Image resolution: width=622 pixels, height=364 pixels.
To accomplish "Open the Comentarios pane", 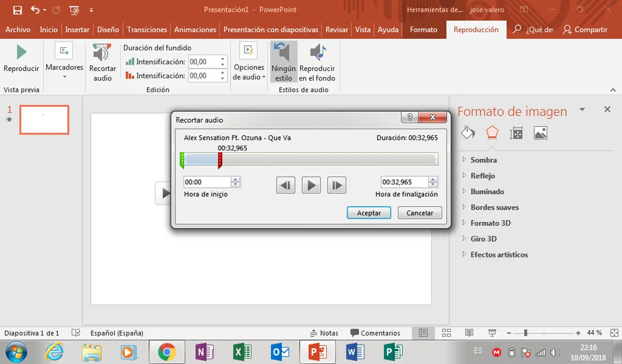I will 375,333.
